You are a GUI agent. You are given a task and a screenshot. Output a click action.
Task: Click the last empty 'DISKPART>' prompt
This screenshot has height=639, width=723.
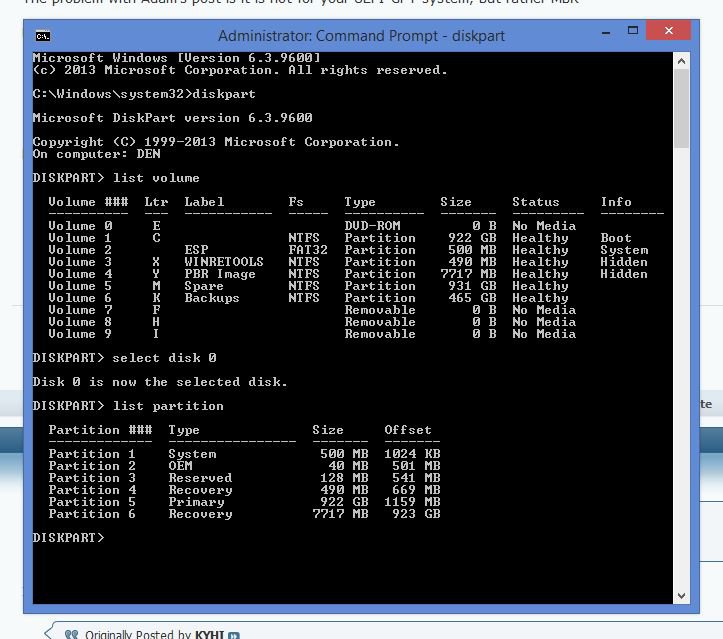tap(68, 538)
